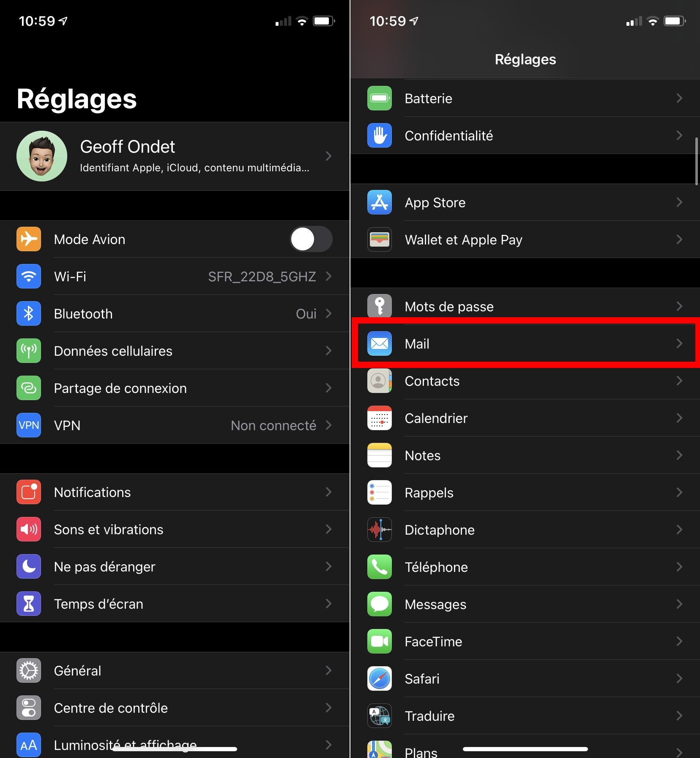
Task: Open Wi-Fi network SFR_22D8_5GHZ value
Action: (x=262, y=277)
